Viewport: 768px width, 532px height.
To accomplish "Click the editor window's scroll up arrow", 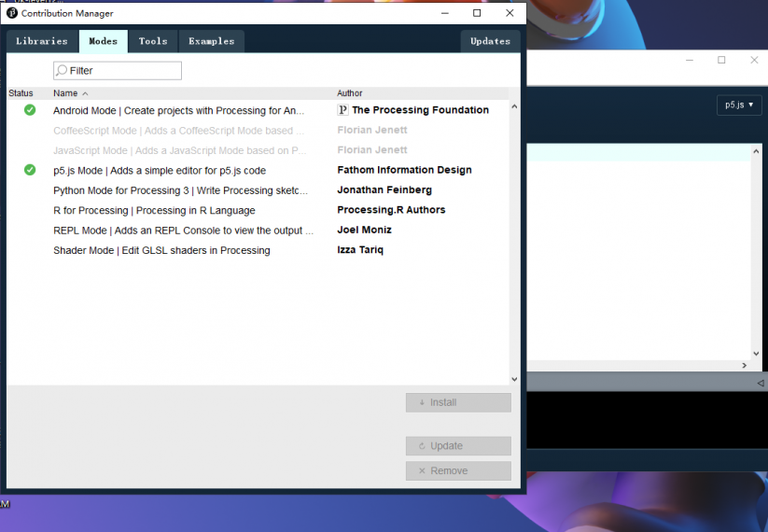I will [756, 151].
